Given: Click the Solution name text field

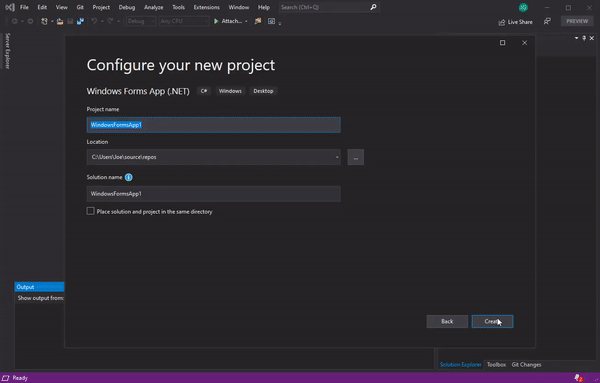Looking at the screenshot, I should coord(214,194).
